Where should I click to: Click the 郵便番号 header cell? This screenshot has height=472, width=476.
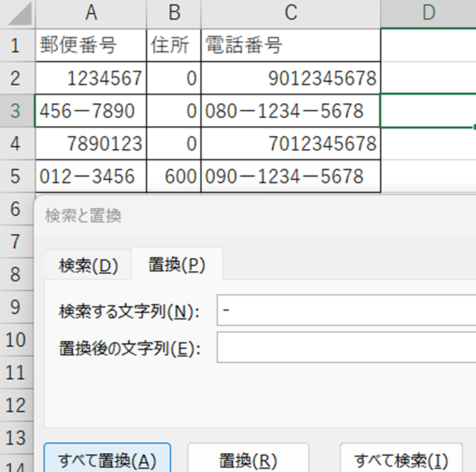(91, 46)
